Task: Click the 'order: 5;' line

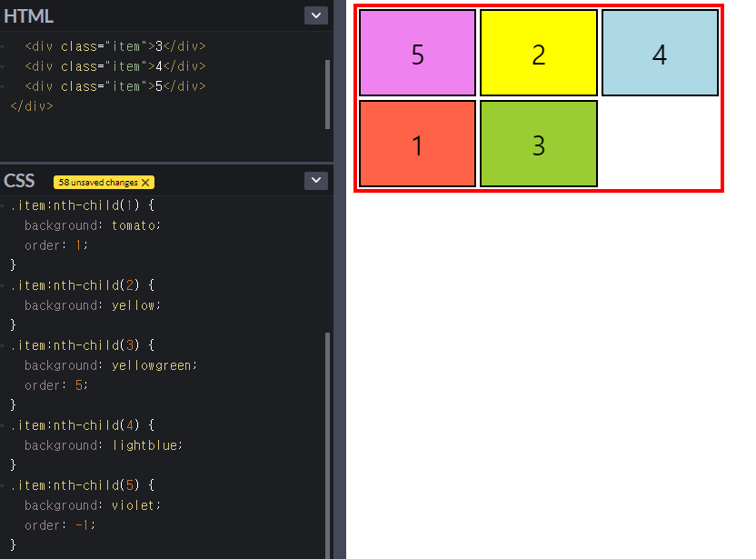Action: pos(56,384)
